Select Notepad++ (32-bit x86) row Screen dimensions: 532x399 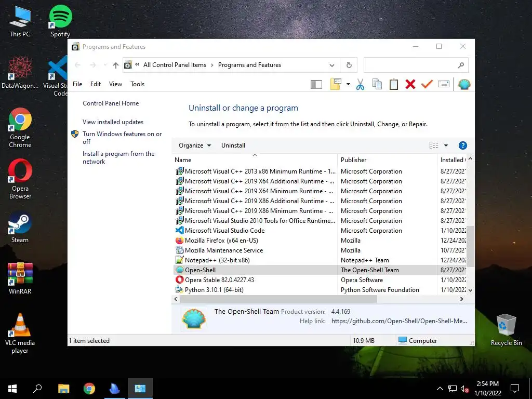(x=319, y=260)
